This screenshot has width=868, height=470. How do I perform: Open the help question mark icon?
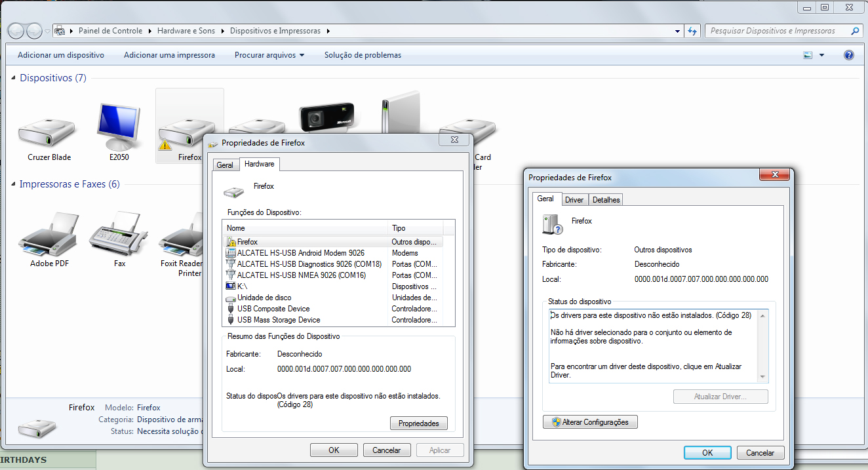click(x=848, y=55)
